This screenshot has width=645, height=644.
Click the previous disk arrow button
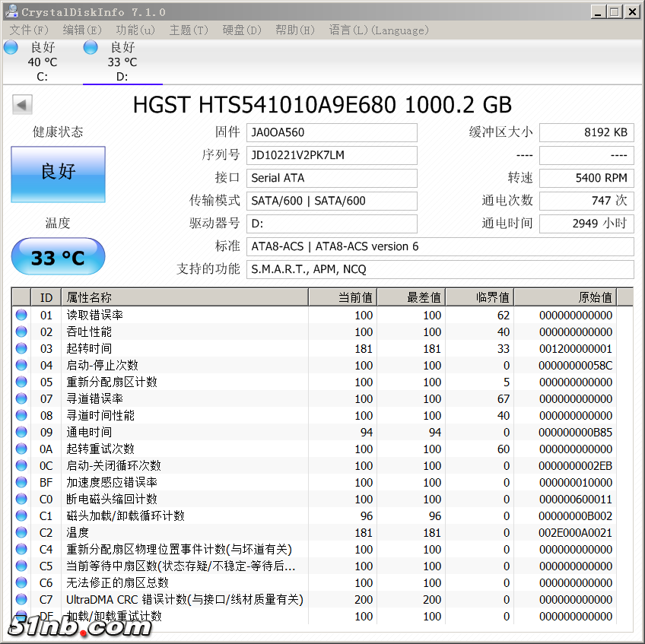click(22, 105)
